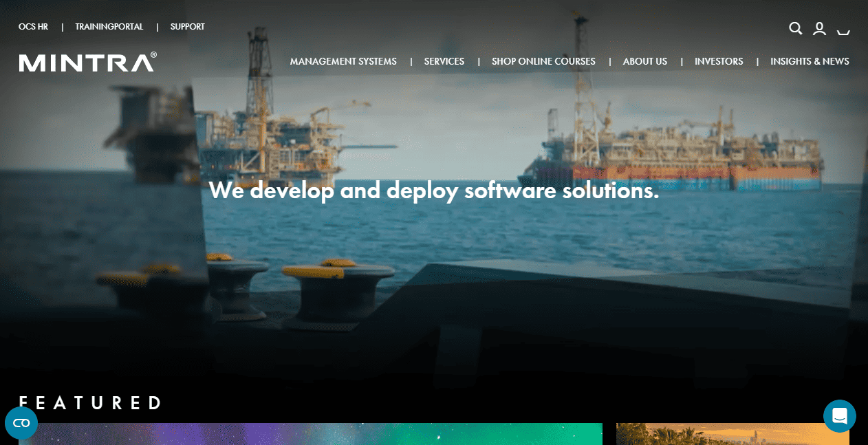
Task: Click the Featured section heading
Action: tap(90, 402)
